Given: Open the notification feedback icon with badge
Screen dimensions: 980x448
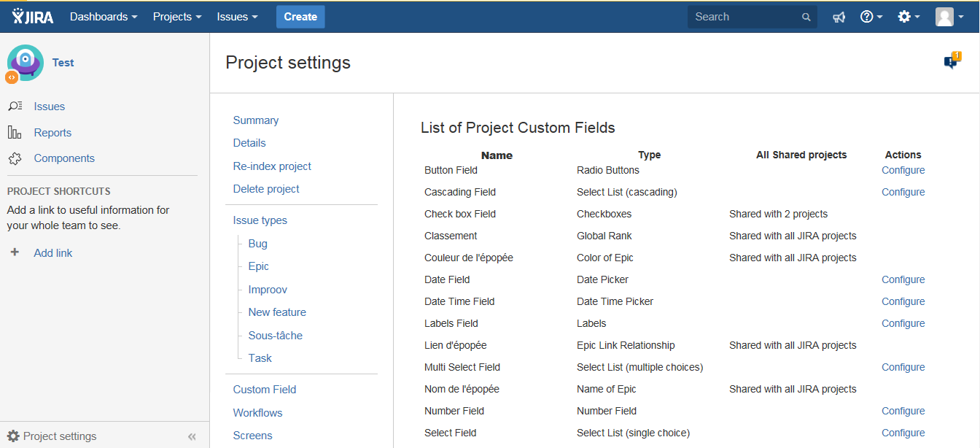Looking at the screenshot, I should click(952, 61).
